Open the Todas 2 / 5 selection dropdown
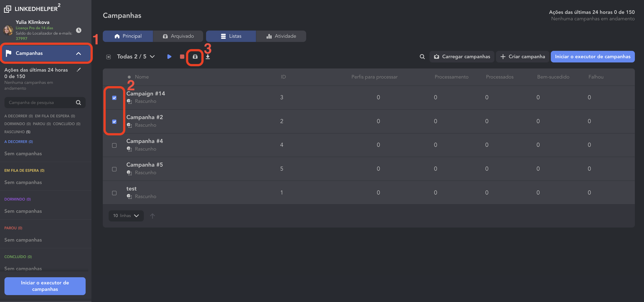 click(x=136, y=57)
